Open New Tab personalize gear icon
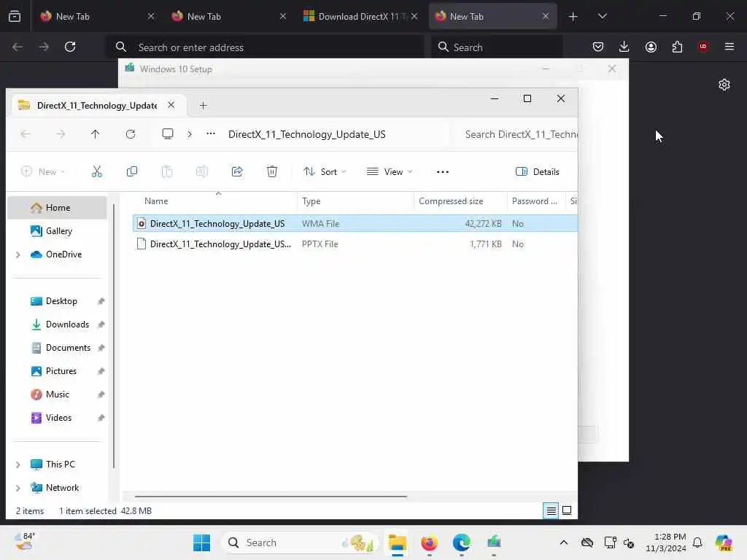The image size is (747, 560). [724, 85]
